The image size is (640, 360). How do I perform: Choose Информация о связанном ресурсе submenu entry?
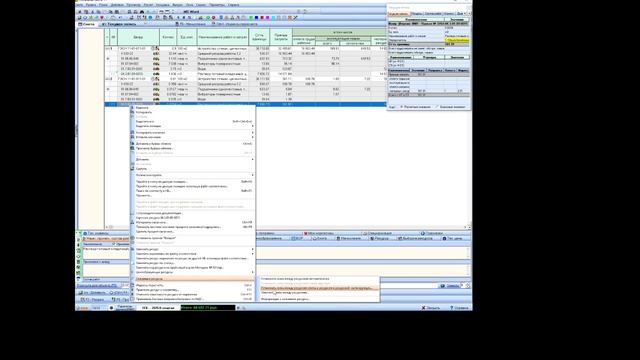point(319,299)
